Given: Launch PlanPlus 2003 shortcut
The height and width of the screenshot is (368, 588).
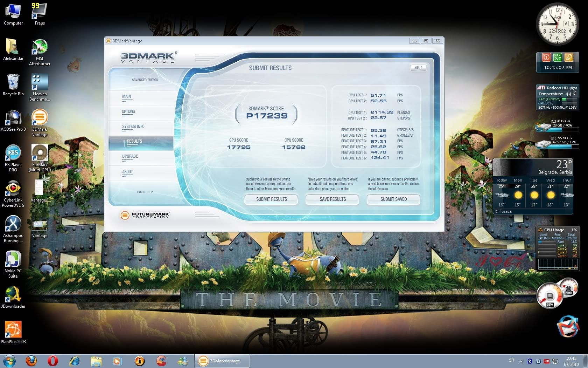Looking at the screenshot, I should pos(13,332).
